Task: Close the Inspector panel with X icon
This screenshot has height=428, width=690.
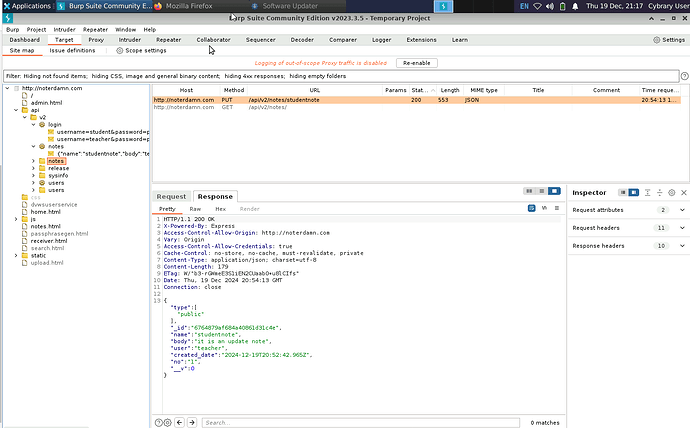Action: pos(683,192)
